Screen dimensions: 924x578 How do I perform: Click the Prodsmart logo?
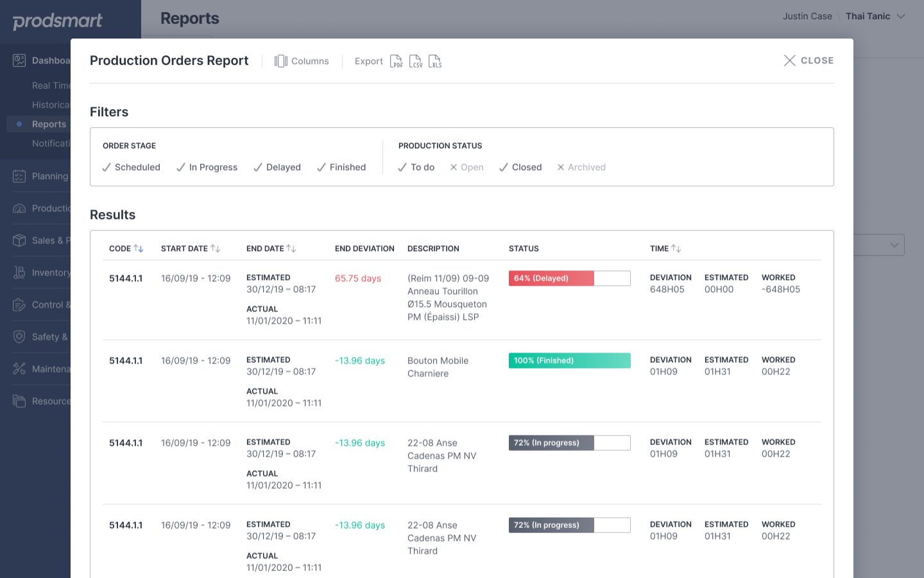(58, 21)
